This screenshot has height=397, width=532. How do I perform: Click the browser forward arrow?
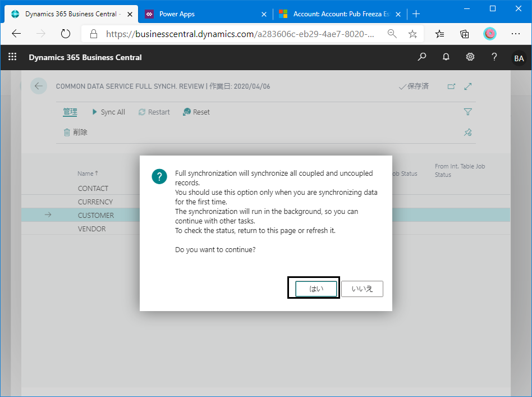point(41,34)
